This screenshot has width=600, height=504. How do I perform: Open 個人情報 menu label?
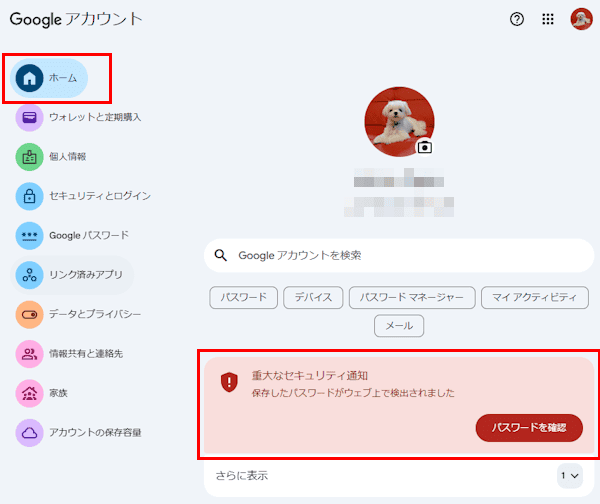pos(67,157)
